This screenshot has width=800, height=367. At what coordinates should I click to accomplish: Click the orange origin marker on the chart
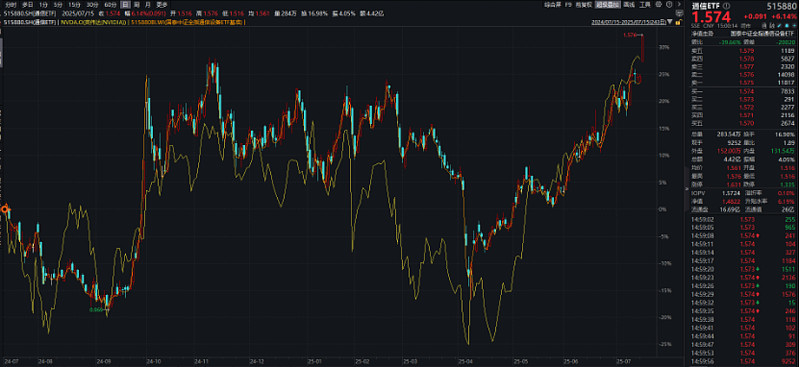pos(5,209)
